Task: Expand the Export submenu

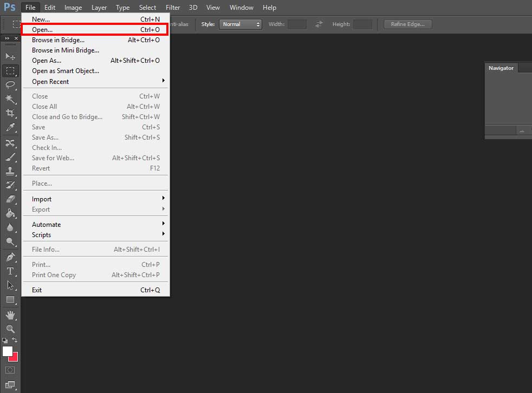Action: pos(96,209)
